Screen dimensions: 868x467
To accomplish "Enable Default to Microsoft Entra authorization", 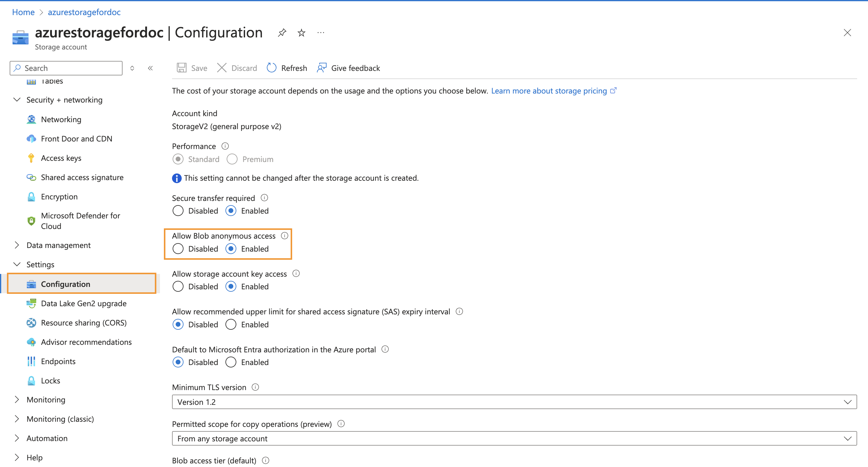I will point(231,362).
